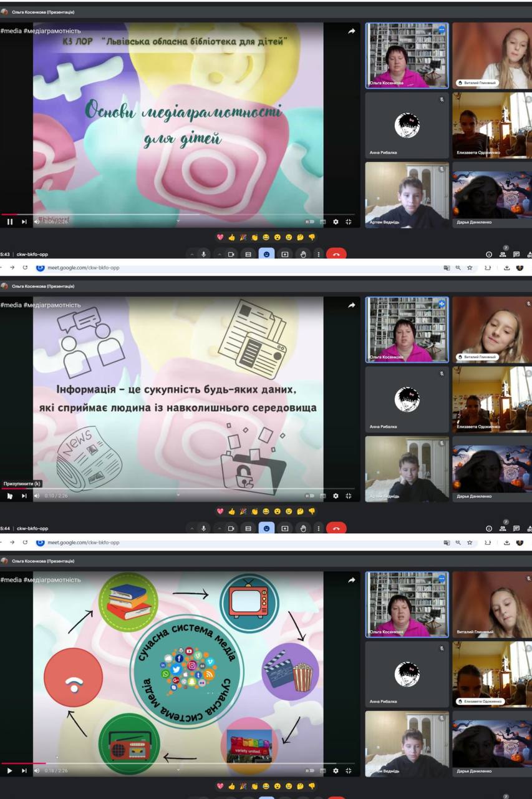
Task: Raise your hand in the 5:44 meeting toolbar
Action: click(x=302, y=528)
